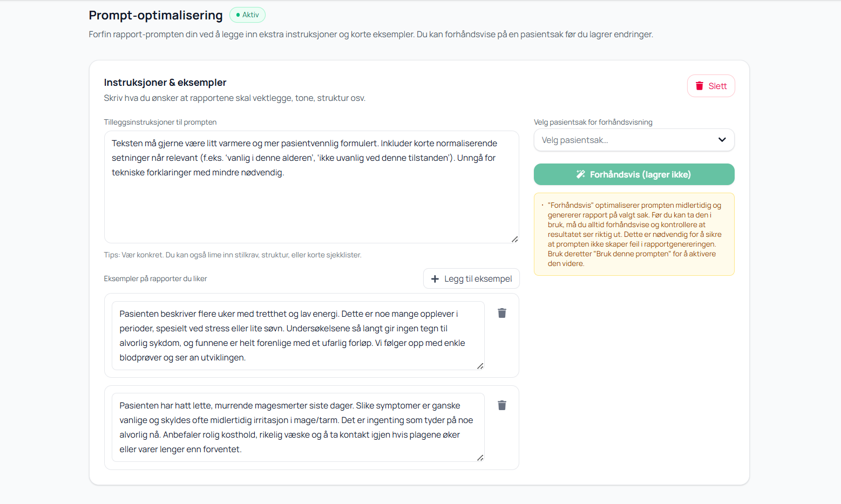The image size is (841, 504).
Task: Click the yellow Forhåndsvis information notice
Action: (x=634, y=234)
